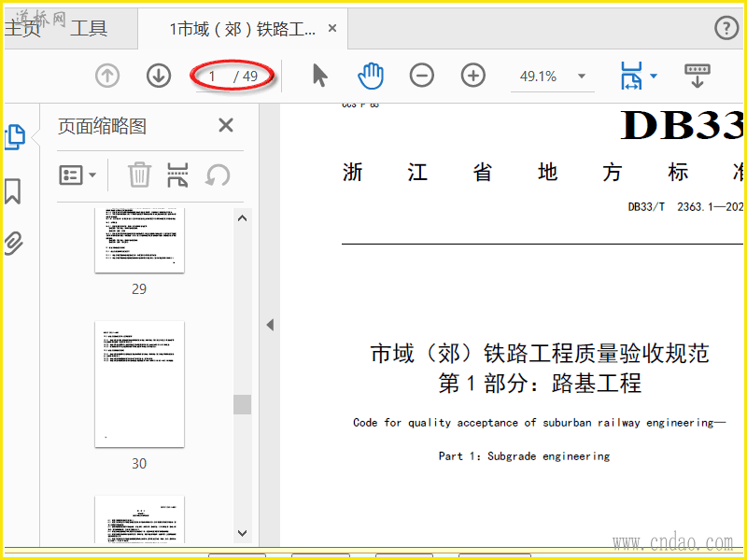Open the 49.1% zoom level dropdown
747x560 pixels.
point(582,77)
